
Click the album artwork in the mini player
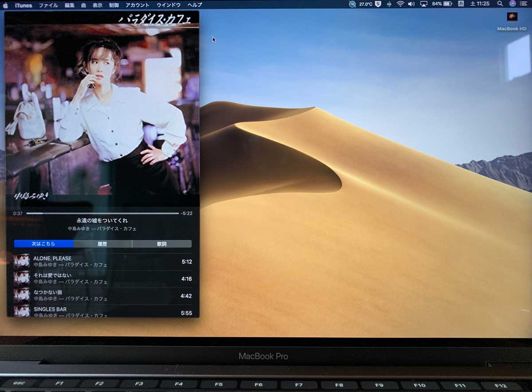(102, 109)
